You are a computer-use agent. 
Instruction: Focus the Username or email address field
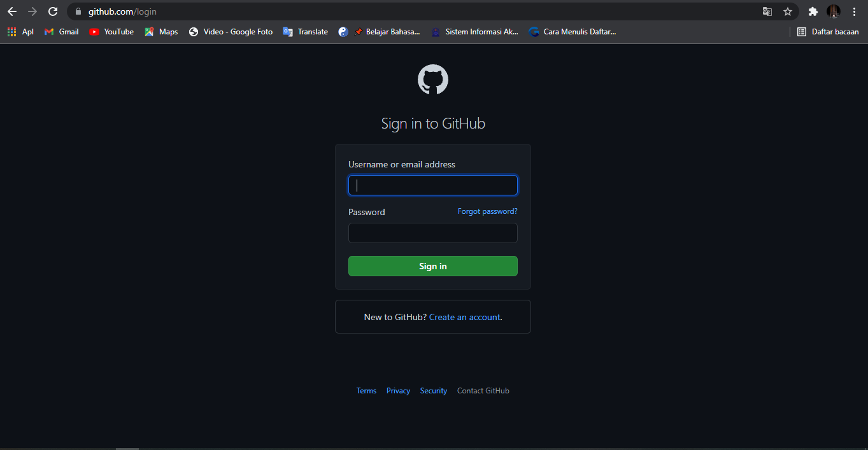coord(433,185)
